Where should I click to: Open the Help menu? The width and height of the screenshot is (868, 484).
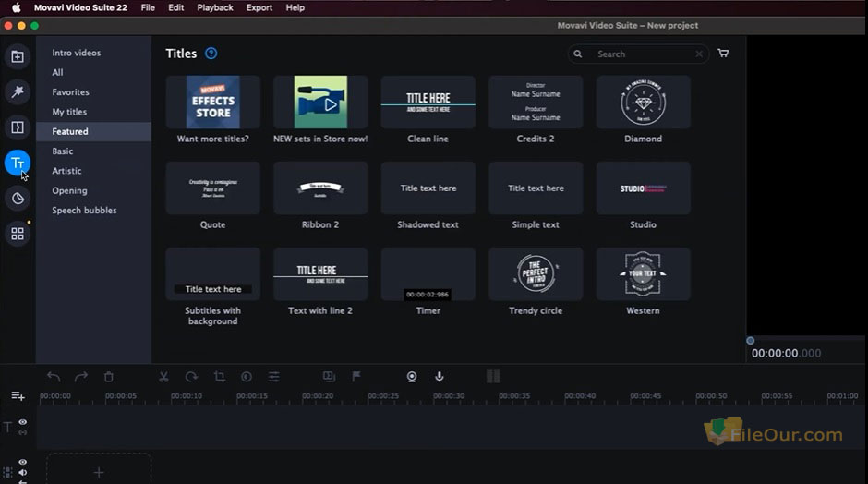[x=295, y=7]
